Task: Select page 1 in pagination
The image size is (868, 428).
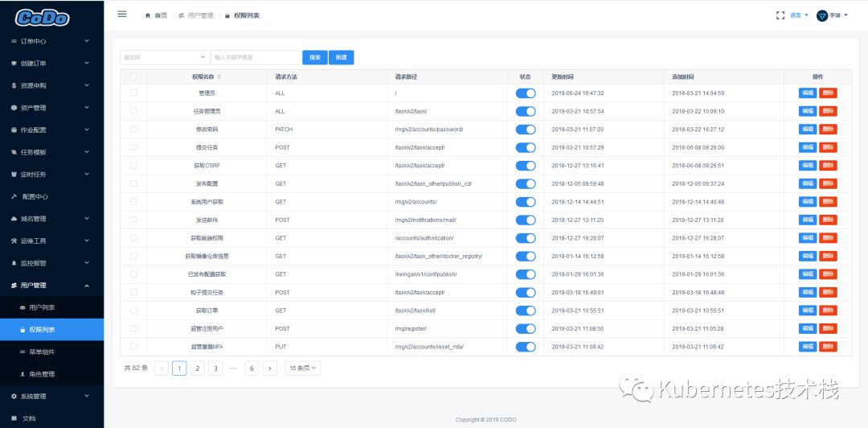Action: (x=179, y=368)
